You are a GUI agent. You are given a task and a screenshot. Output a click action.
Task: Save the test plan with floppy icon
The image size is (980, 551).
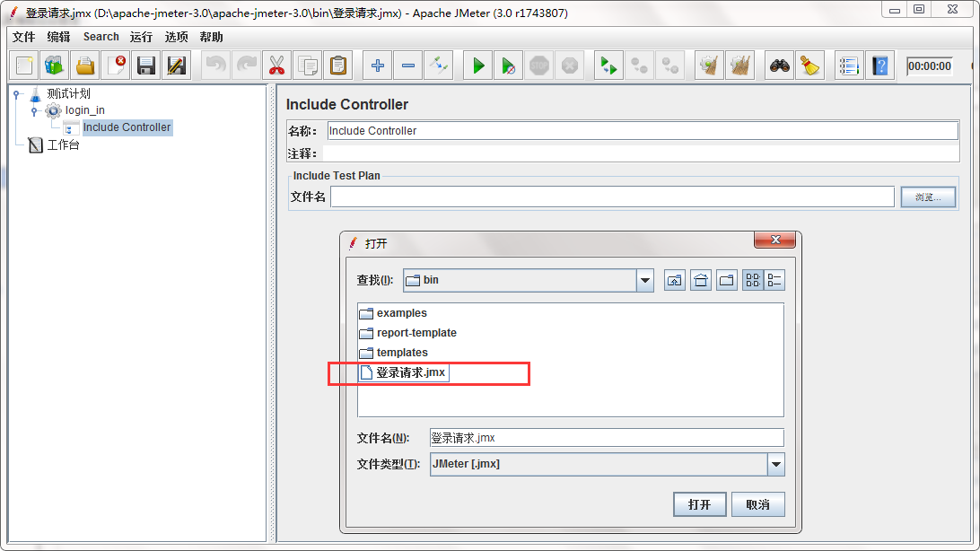[146, 65]
